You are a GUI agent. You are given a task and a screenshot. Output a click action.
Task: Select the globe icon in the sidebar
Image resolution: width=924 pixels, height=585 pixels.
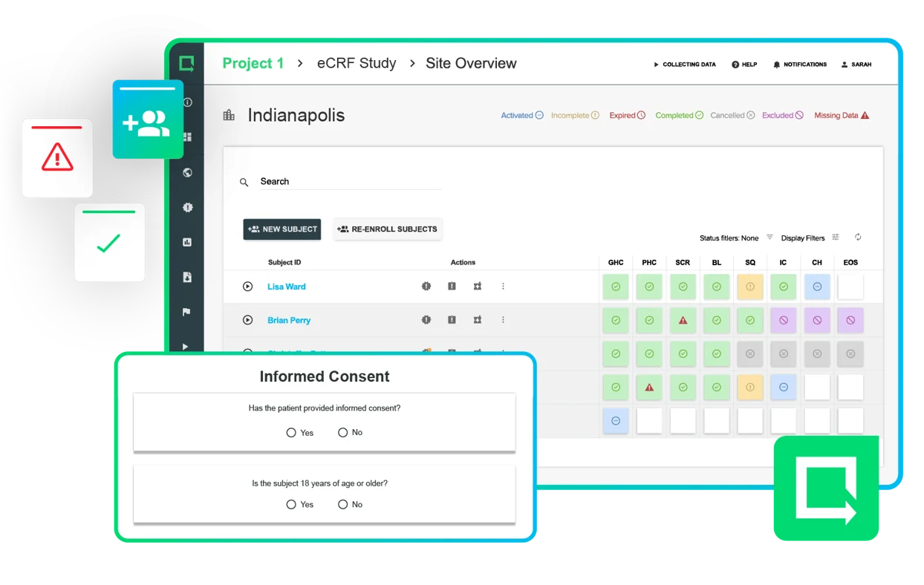tap(187, 172)
